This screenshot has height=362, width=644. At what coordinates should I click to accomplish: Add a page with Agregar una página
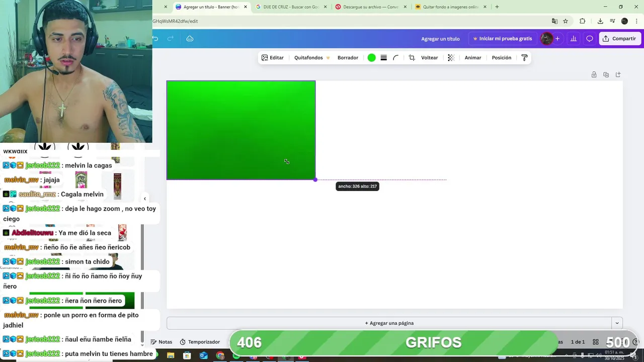coord(389,323)
